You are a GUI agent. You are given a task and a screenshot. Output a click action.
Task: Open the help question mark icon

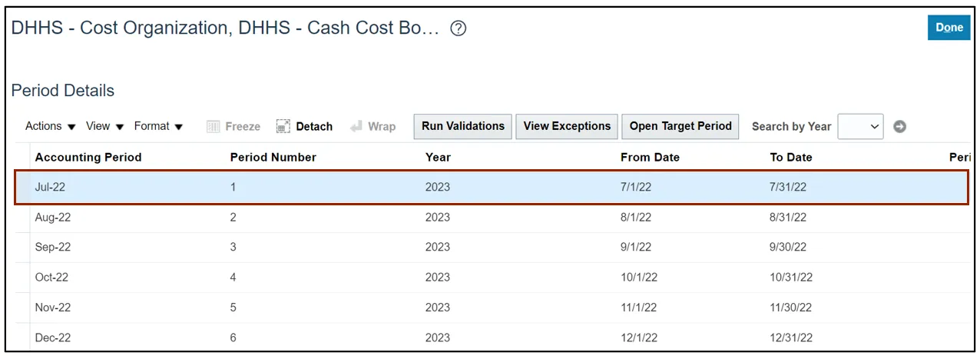459,29
